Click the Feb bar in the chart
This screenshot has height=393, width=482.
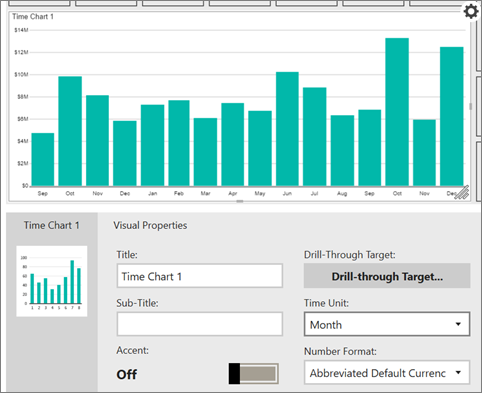(x=179, y=143)
